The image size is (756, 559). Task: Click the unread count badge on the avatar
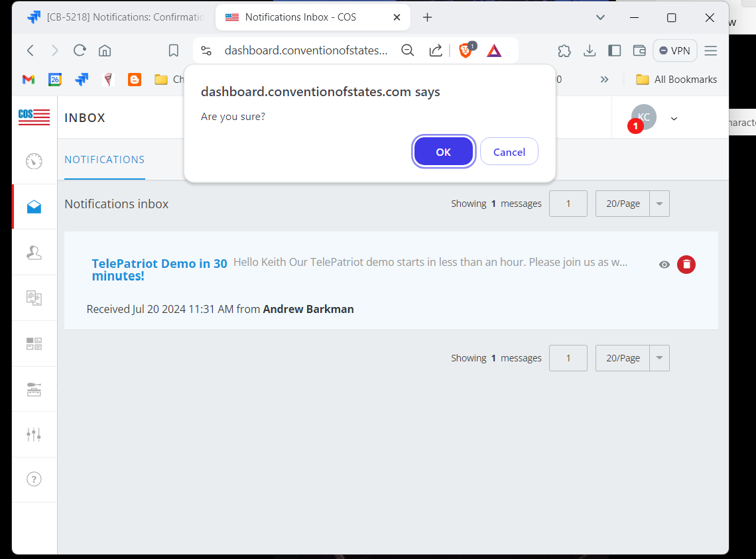(x=635, y=125)
